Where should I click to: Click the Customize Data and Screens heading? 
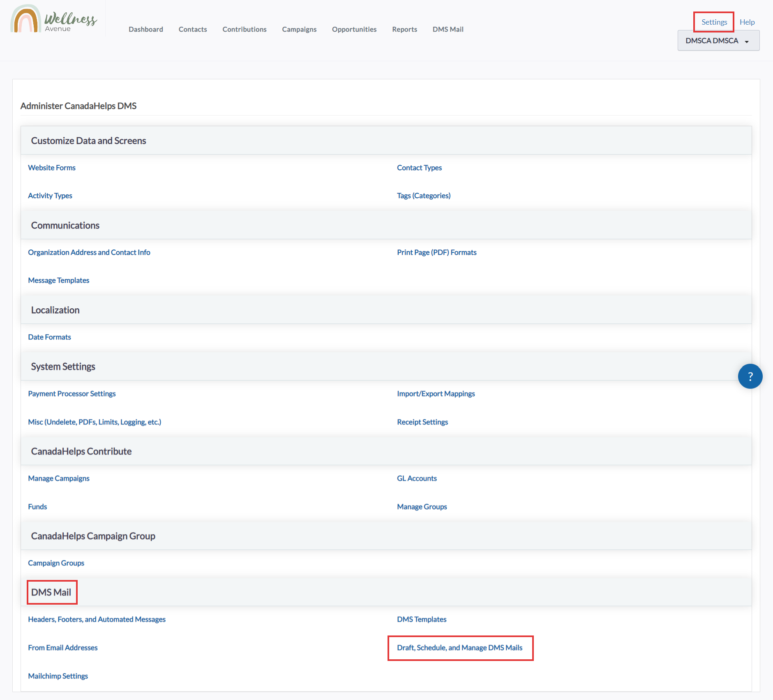point(89,141)
